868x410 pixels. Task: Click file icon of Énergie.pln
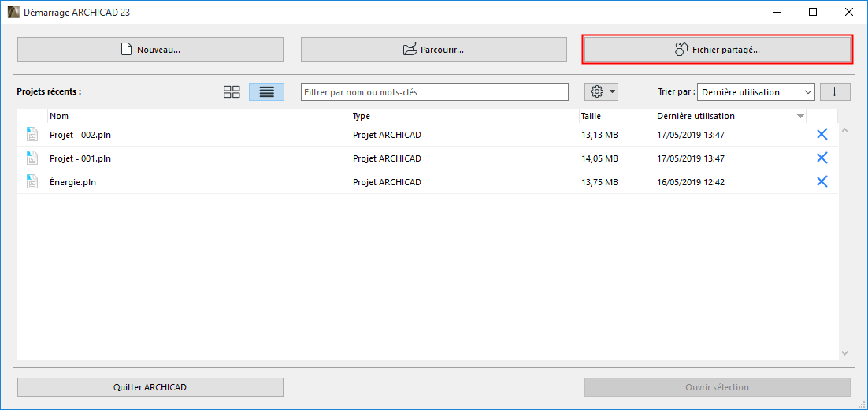coord(32,182)
